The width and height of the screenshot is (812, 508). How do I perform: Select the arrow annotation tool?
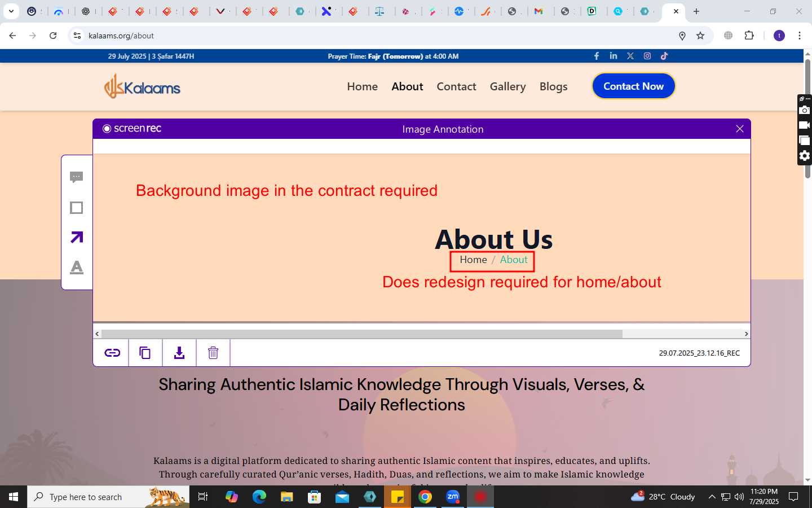(77, 237)
